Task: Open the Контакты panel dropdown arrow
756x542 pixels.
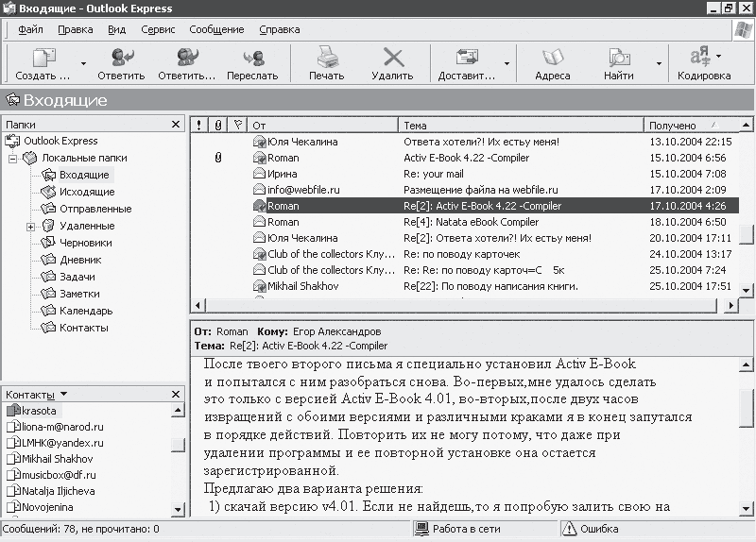Action: (x=63, y=395)
